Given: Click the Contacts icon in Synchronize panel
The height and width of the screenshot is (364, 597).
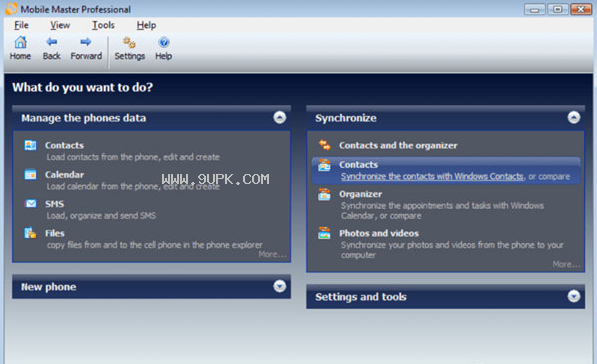Looking at the screenshot, I should [x=324, y=165].
